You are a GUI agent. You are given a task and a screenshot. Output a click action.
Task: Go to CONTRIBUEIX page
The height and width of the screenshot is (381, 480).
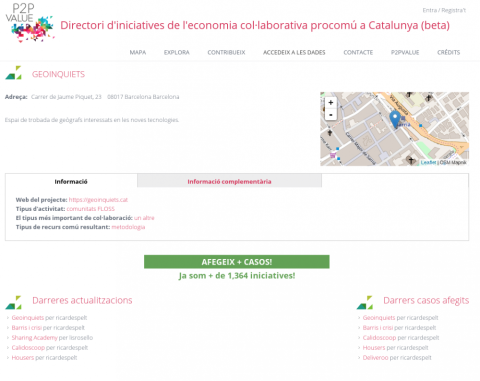(226, 52)
